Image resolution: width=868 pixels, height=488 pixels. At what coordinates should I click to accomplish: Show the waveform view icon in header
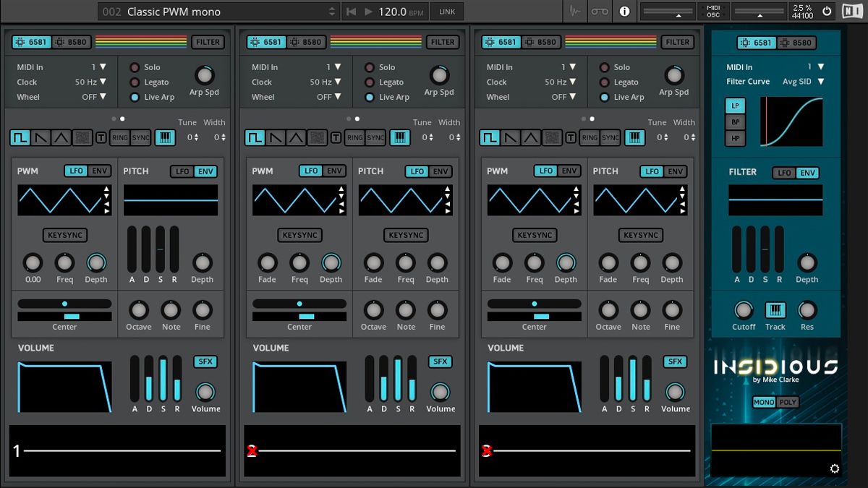pos(576,11)
